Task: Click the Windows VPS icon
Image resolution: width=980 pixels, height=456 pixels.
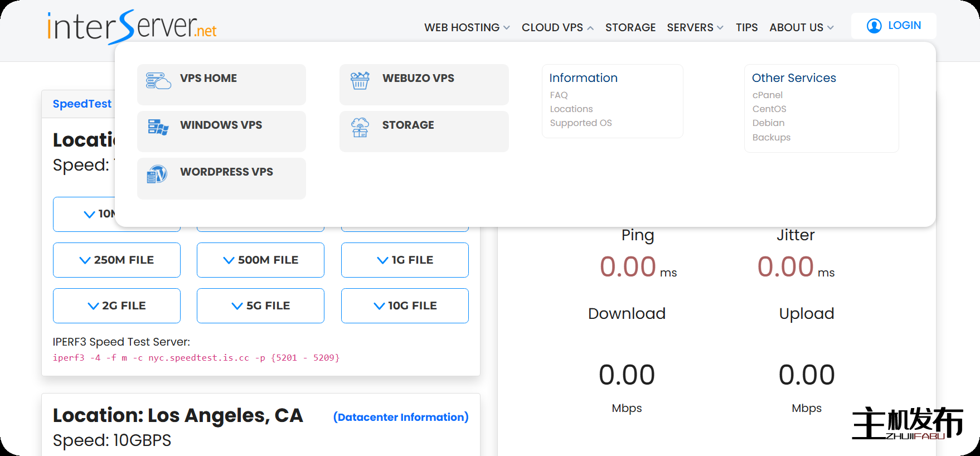Action: (158, 127)
